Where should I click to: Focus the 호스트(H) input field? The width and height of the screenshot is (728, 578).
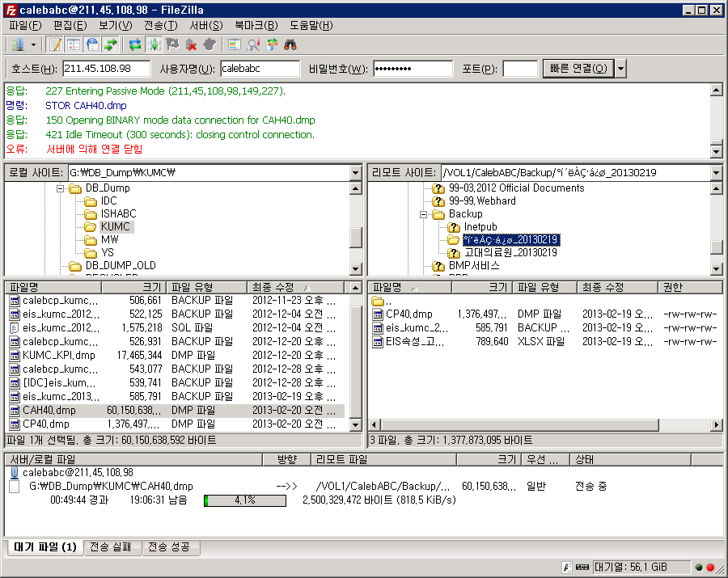point(106,69)
